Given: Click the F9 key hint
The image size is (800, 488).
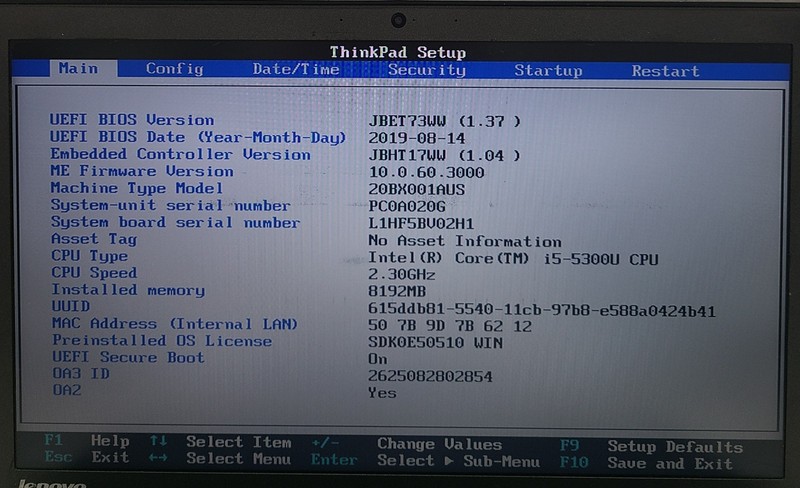Looking at the screenshot, I should point(569,446).
